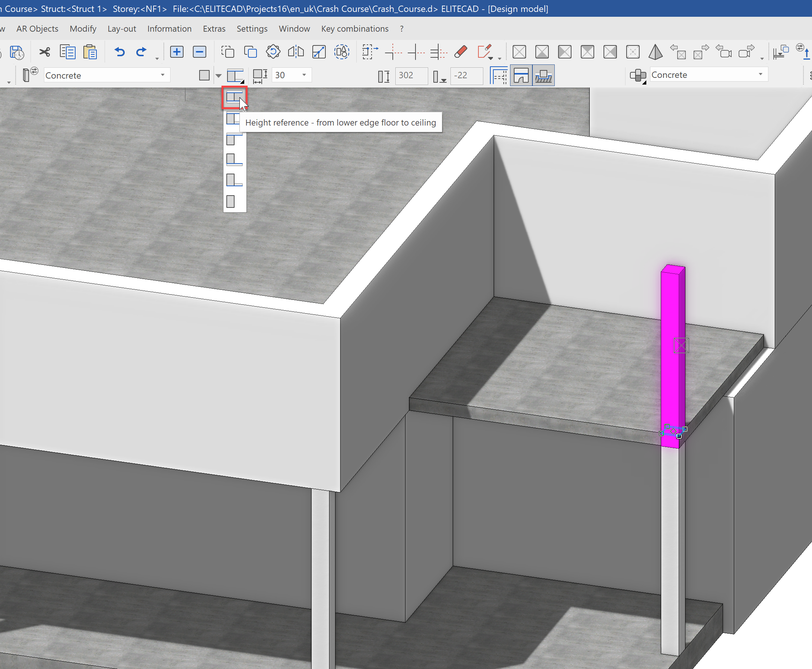The height and width of the screenshot is (669, 812).
Task: Select the duplicate objects tool
Action: (251, 52)
